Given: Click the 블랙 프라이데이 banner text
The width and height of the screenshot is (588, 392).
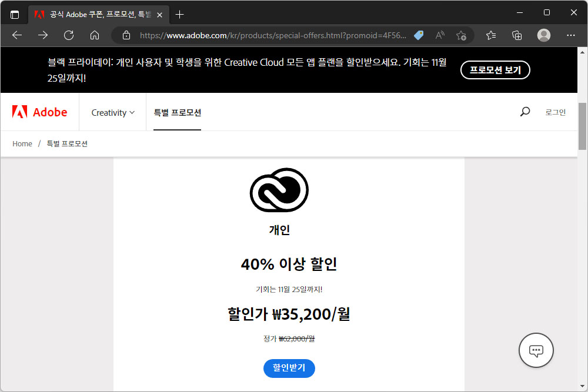Looking at the screenshot, I should pos(247,70).
